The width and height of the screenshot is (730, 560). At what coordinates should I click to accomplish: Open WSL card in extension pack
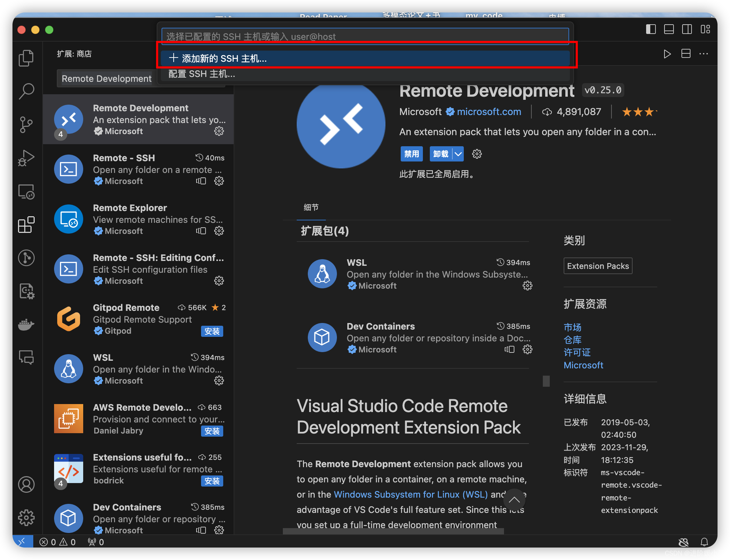pos(419,274)
